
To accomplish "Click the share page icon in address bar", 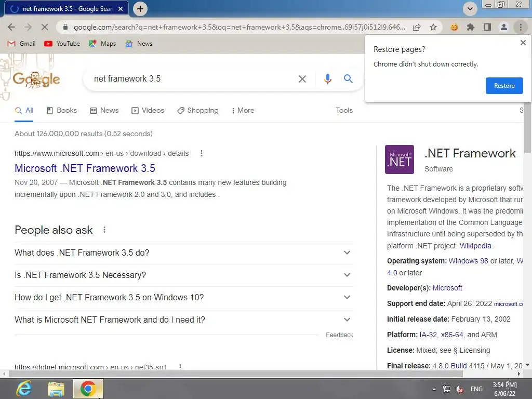I will (417, 28).
